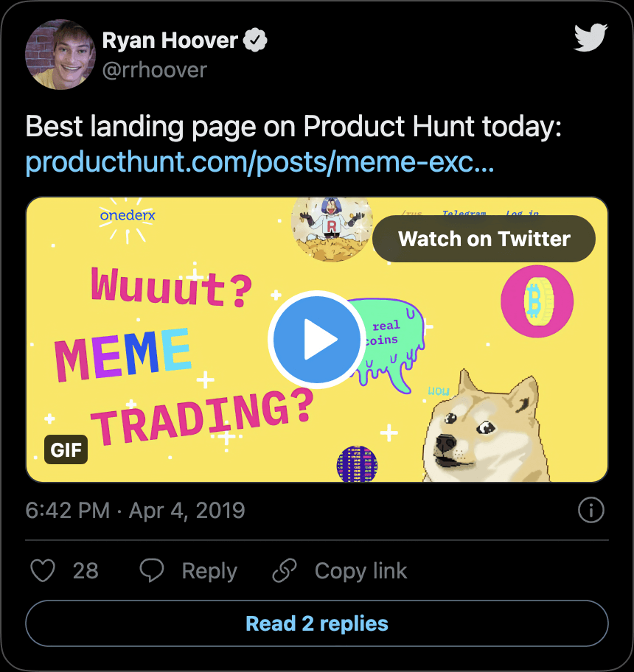This screenshot has width=634, height=672.
Task: Open the tweet info icon
Action: tap(591, 510)
